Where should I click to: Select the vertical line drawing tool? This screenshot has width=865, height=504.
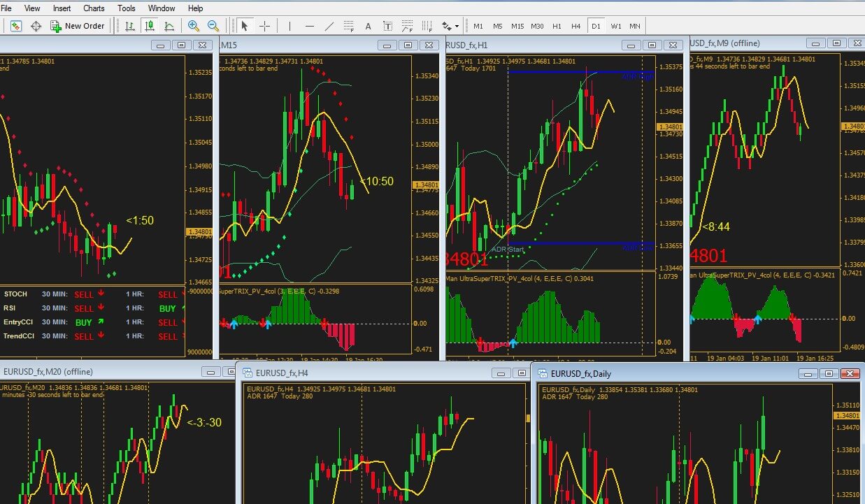pyautogui.click(x=289, y=26)
